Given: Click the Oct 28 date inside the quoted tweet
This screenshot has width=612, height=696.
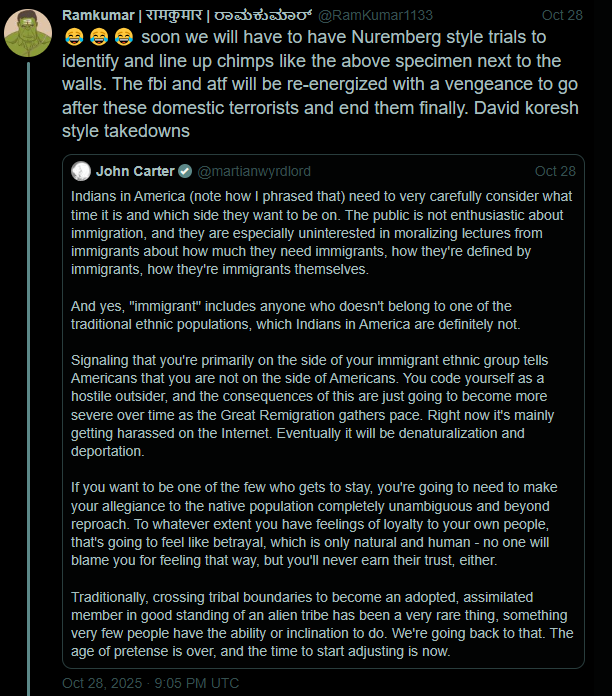Looking at the screenshot, I should (555, 171).
